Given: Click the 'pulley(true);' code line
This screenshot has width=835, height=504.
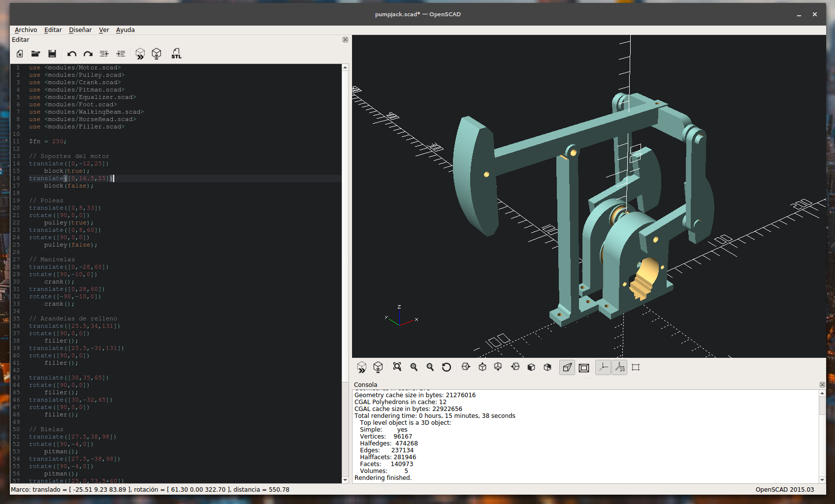Looking at the screenshot, I should [x=69, y=222].
